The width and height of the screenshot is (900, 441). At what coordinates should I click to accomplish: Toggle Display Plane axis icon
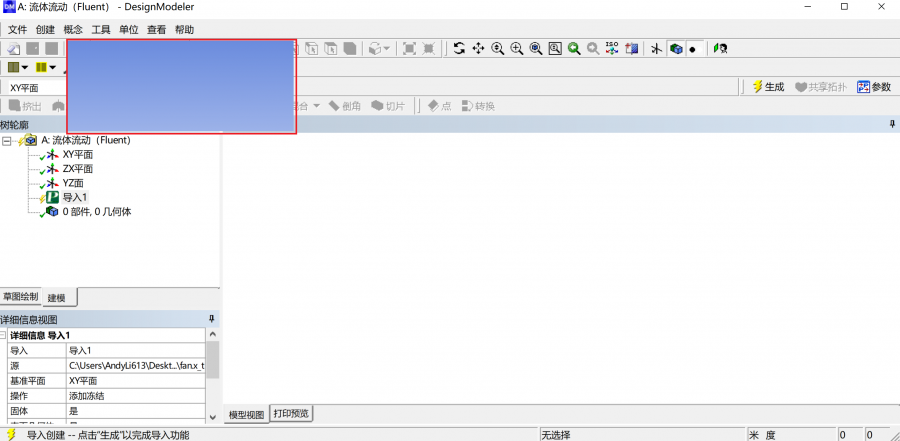coord(657,49)
